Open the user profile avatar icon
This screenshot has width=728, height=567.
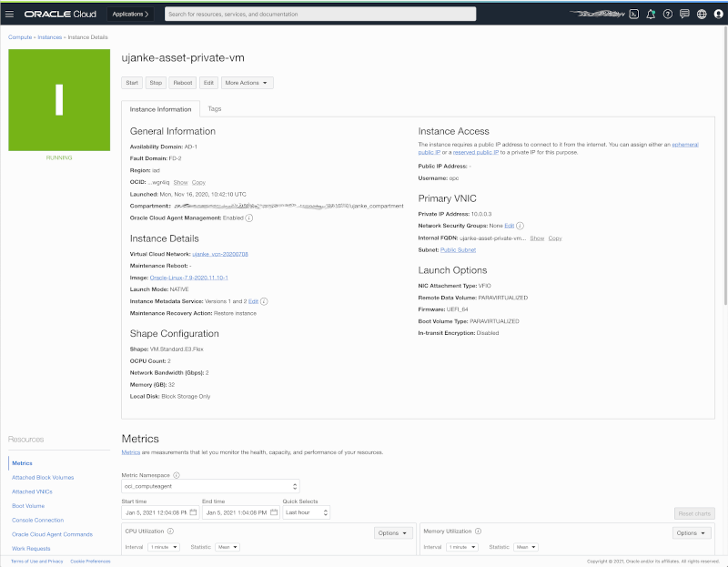tap(718, 14)
